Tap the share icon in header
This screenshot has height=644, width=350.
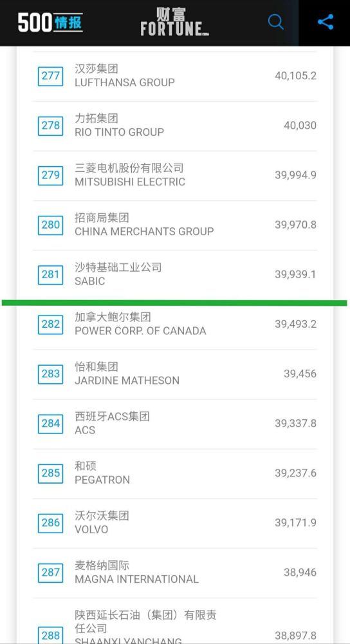click(x=326, y=22)
